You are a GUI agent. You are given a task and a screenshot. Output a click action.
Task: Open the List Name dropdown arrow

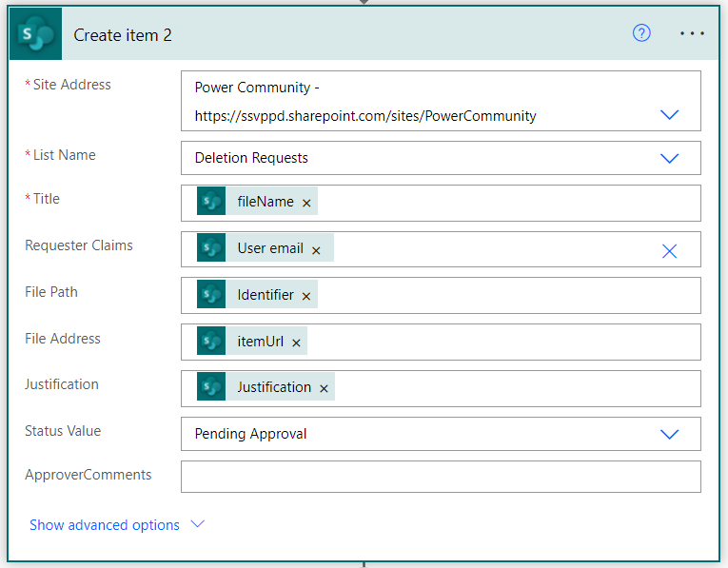pos(669,158)
